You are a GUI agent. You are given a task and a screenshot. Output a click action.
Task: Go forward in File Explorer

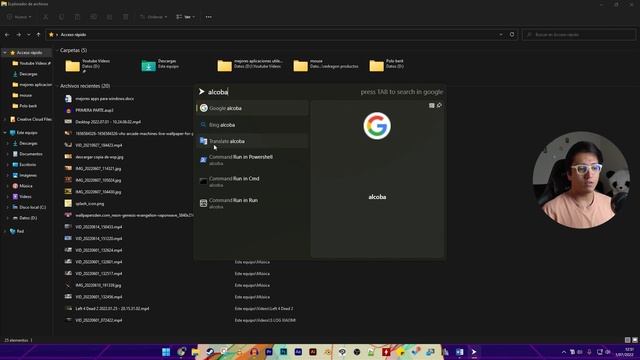18,35
